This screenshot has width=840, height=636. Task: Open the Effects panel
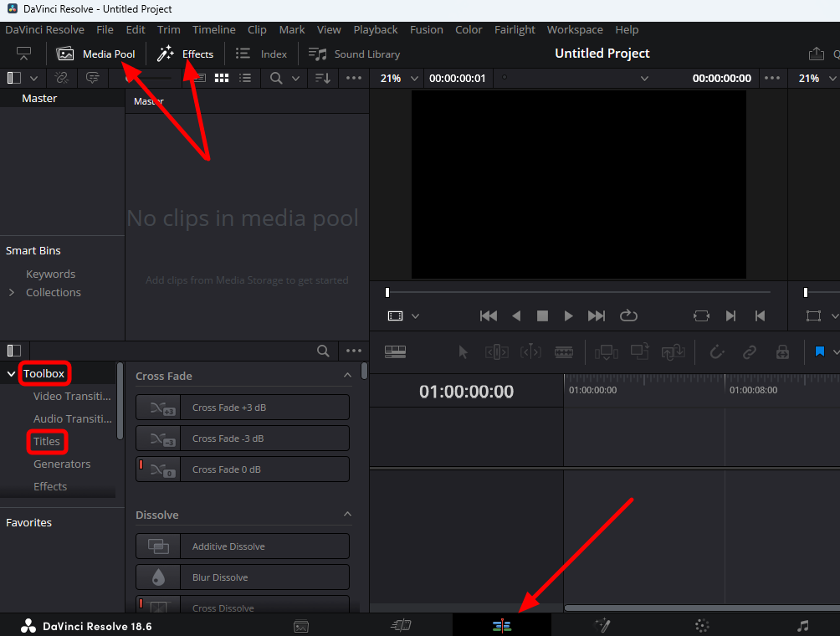(x=185, y=54)
